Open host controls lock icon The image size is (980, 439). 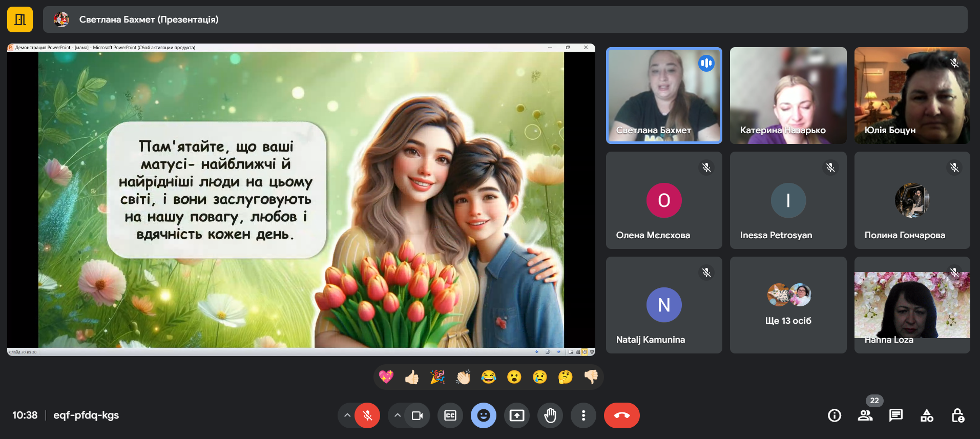click(x=957, y=415)
